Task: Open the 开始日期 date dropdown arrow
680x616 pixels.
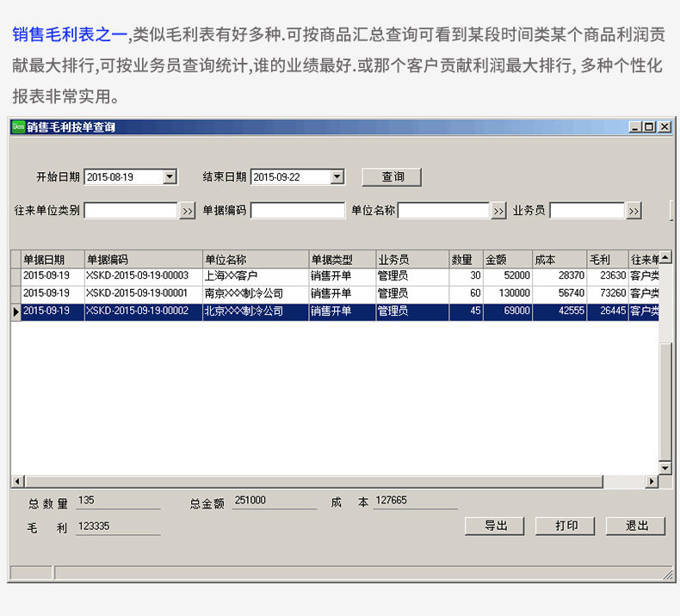Action: coord(170,177)
